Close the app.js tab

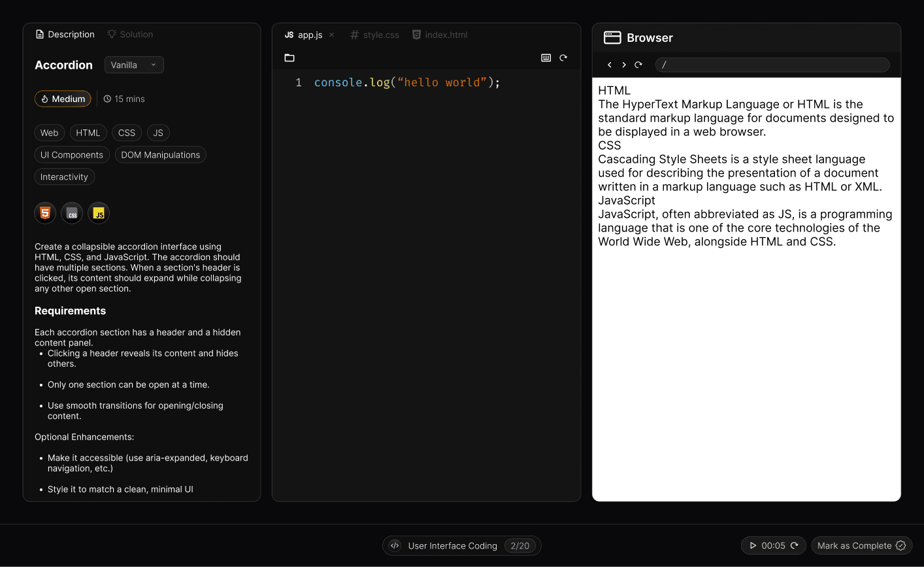click(x=332, y=35)
